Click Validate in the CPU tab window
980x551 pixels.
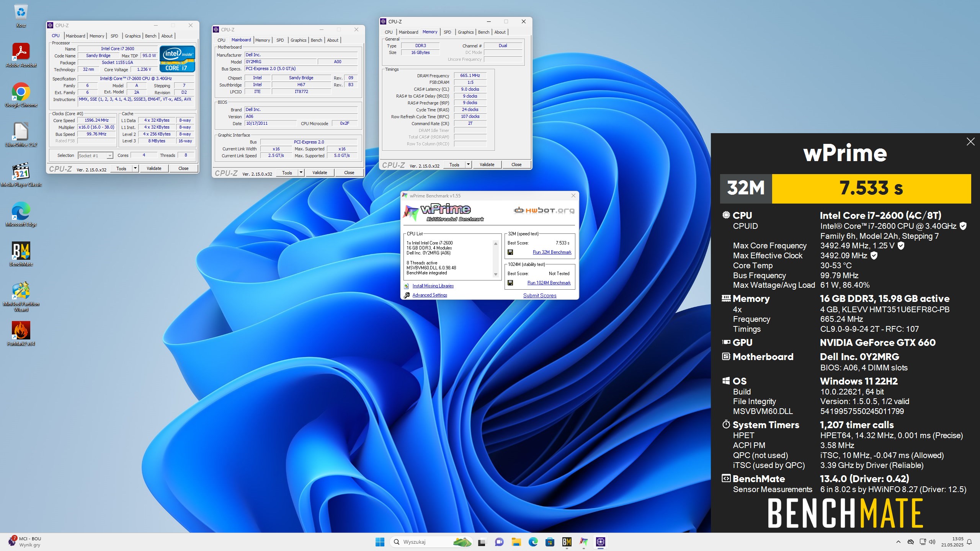pyautogui.click(x=154, y=168)
